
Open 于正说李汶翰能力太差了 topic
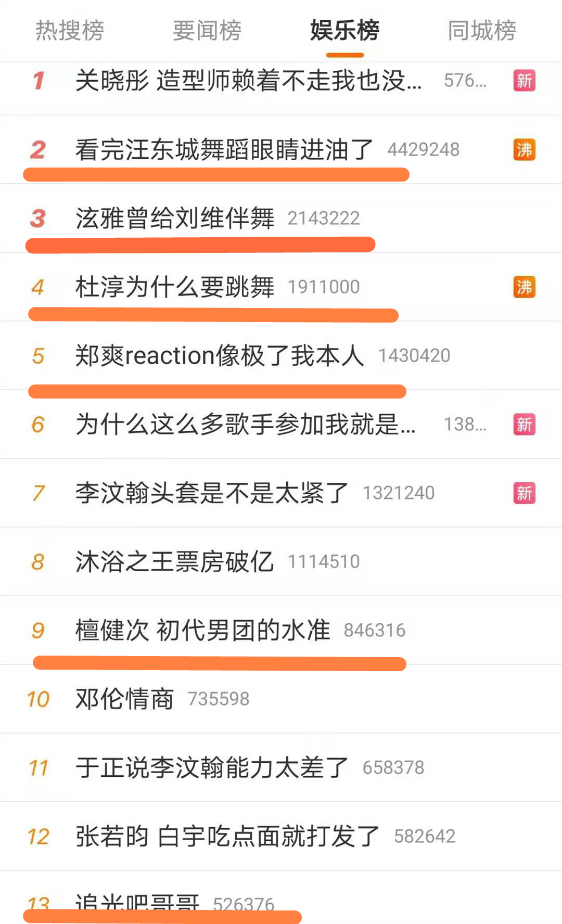(211, 767)
